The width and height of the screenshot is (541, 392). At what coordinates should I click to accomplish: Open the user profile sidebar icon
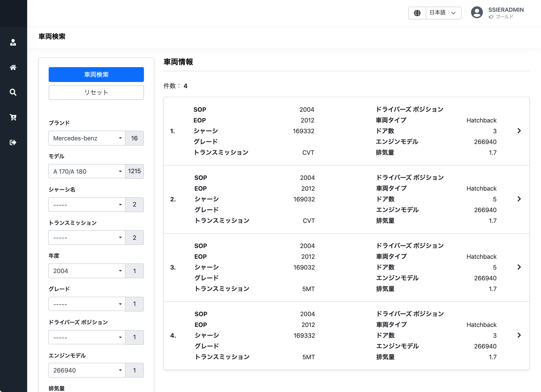(13, 42)
